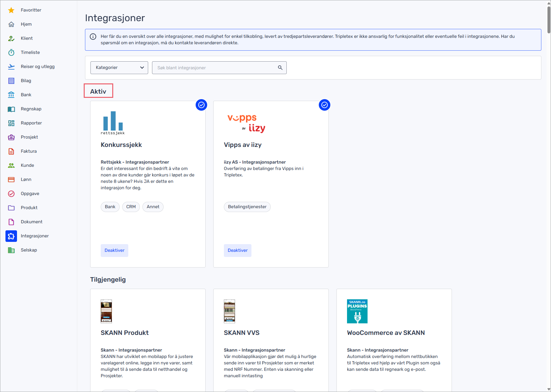Open the Regnskap menu item
Image resolution: width=551 pixels, height=392 pixels.
pyautogui.click(x=31, y=109)
